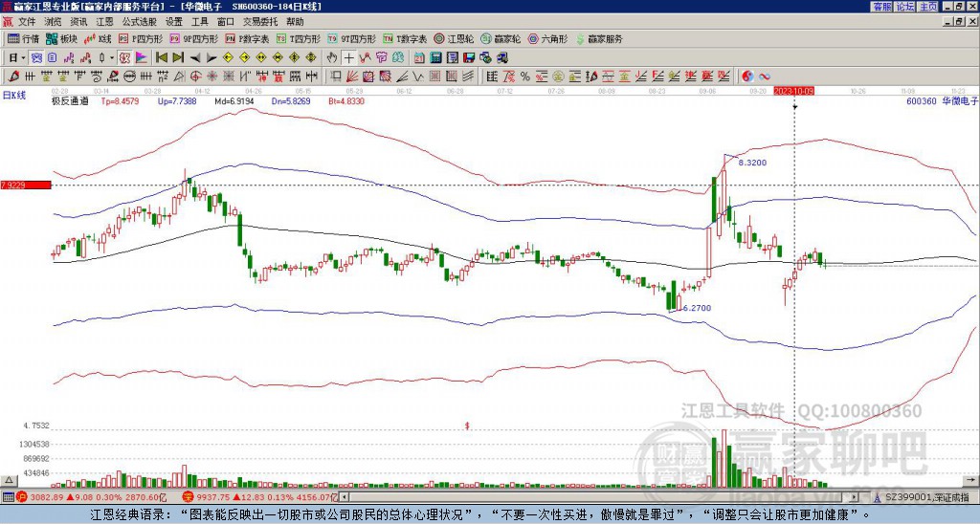Select the circle-with-crosshair drawing tool
This screenshot has height=524, width=980.
pyautogui.click(x=195, y=76)
